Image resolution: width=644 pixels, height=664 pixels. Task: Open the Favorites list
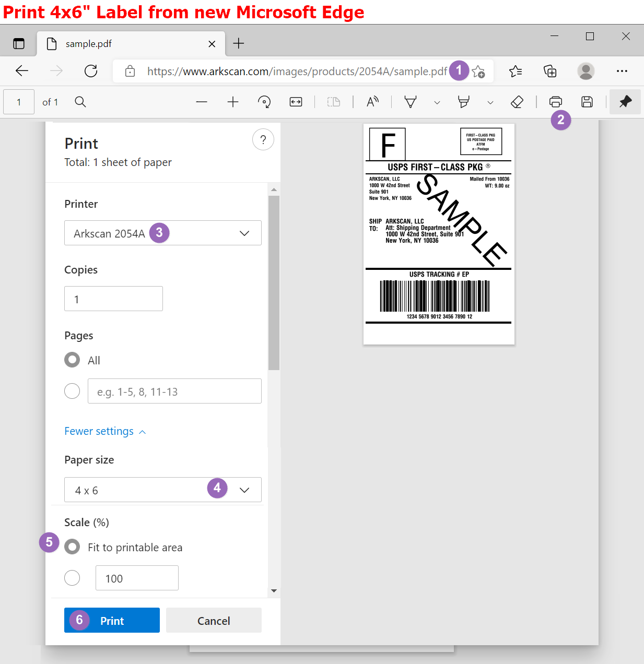click(x=516, y=71)
